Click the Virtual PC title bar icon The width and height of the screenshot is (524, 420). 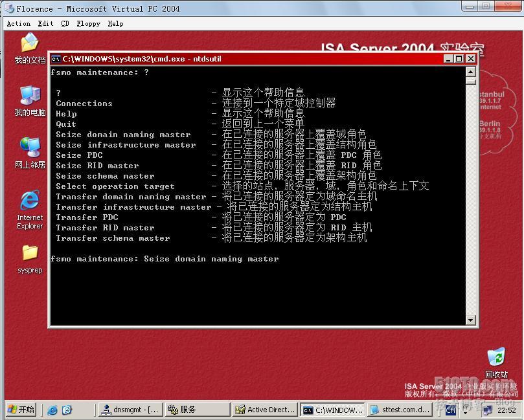pos(9,8)
